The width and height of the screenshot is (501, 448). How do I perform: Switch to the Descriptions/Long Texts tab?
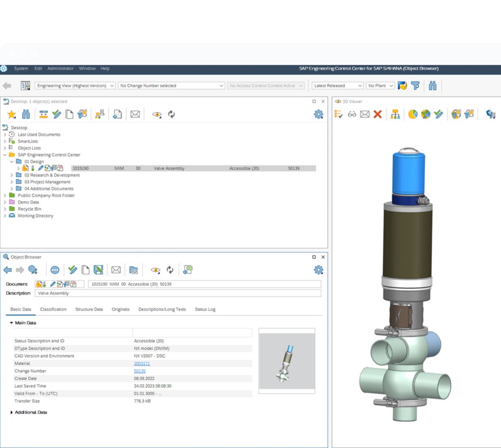[162, 310]
